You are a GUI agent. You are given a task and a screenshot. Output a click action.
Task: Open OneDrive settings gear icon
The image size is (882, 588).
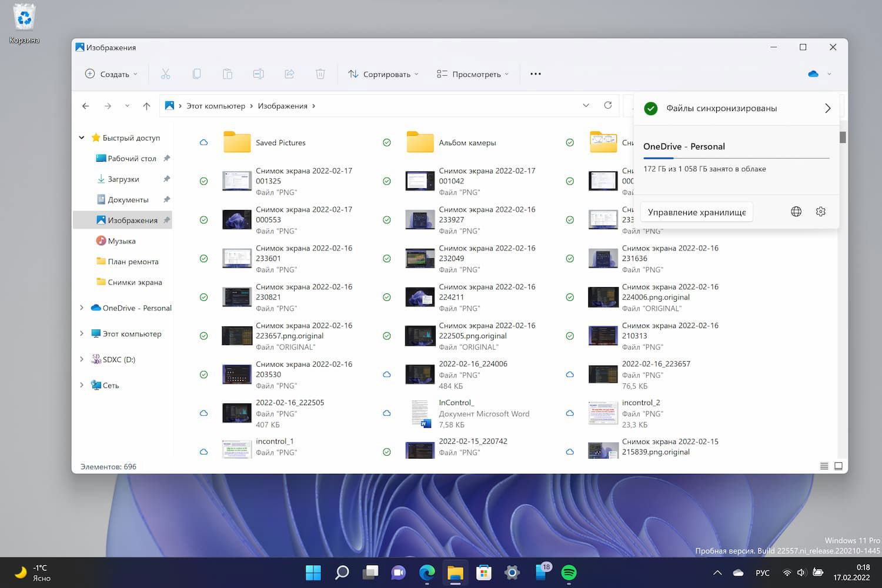click(820, 212)
